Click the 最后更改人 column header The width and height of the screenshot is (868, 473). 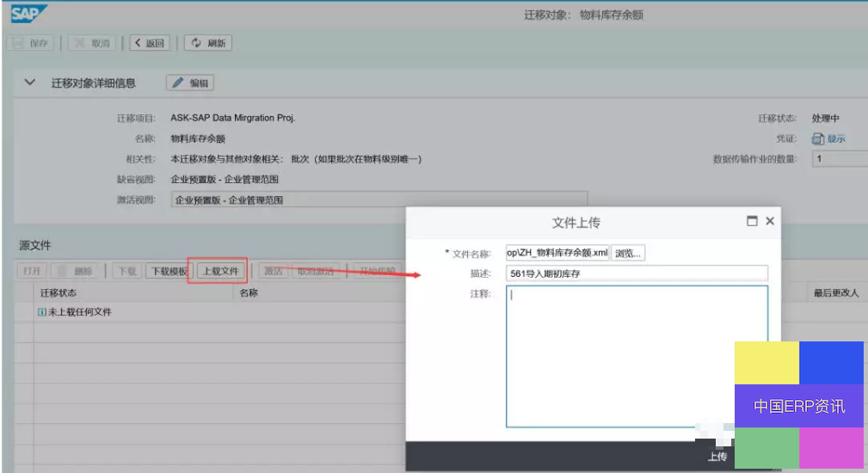835,292
